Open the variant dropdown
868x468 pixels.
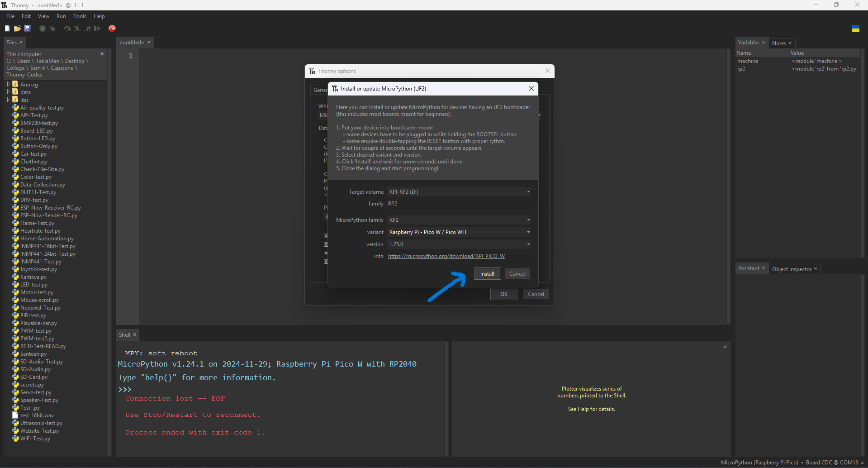coord(528,232)
